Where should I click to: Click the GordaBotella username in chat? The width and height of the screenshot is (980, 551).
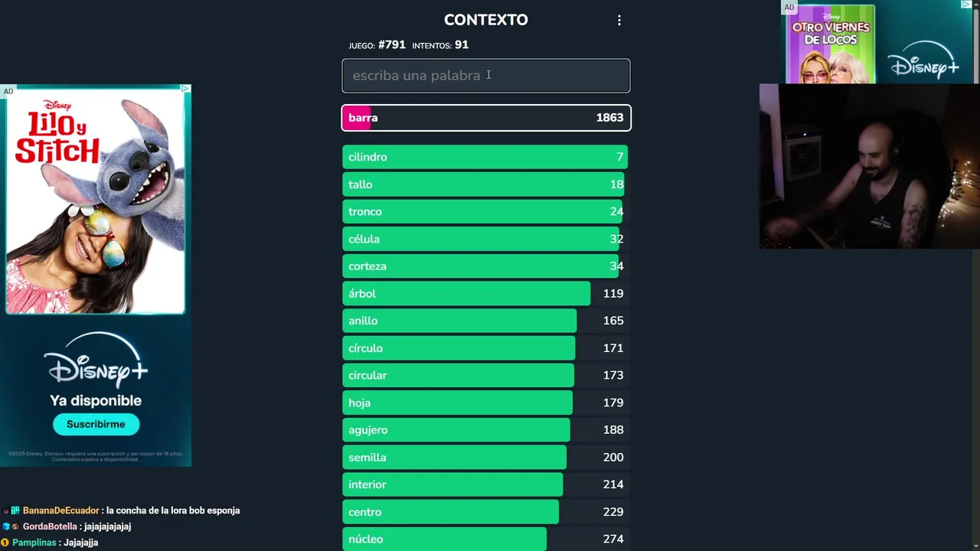pos(50,527)
